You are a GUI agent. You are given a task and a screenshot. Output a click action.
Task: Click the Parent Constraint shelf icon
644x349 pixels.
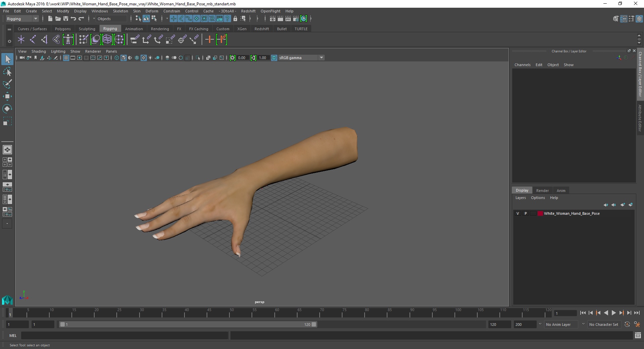tap(135, 40)
